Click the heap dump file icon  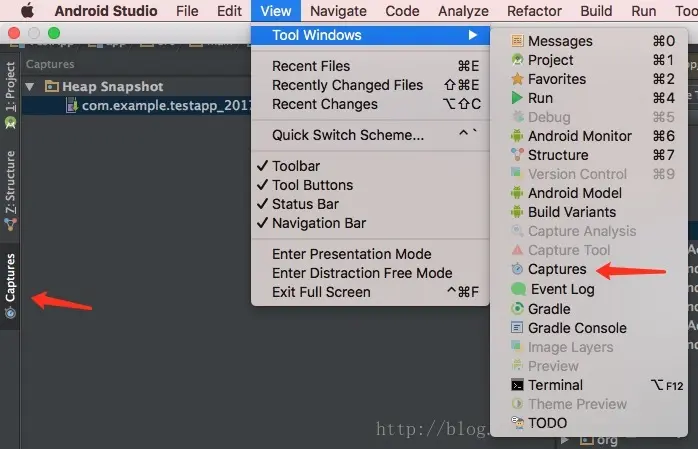pyautogui.click(x=72, y=105)
